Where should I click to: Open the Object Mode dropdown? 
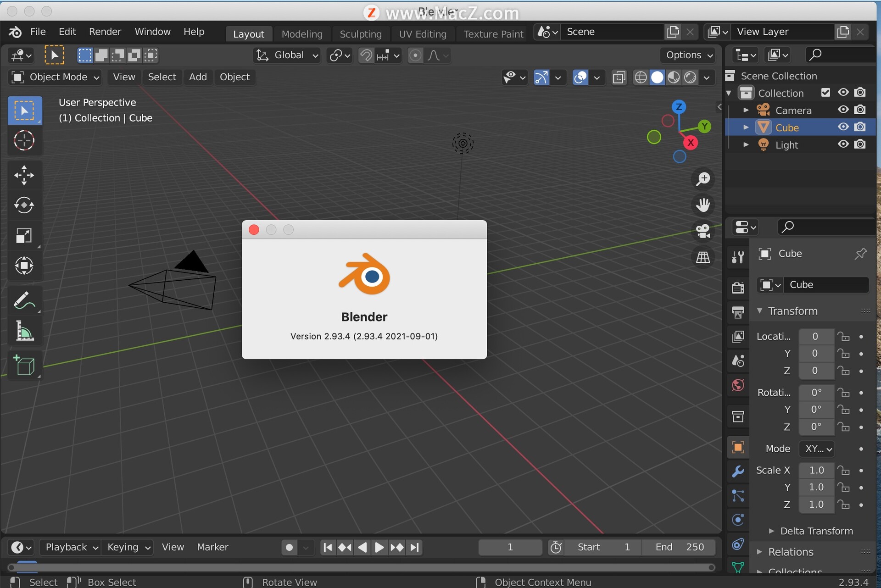pos(55,77)
